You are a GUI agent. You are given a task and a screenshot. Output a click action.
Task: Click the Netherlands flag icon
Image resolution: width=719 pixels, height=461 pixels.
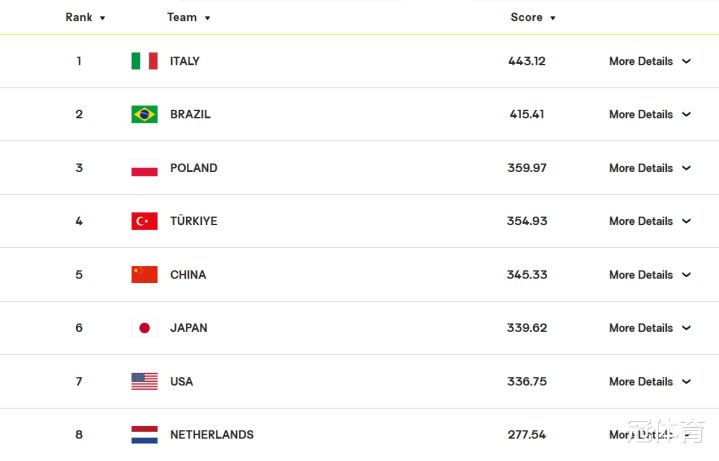144,435
